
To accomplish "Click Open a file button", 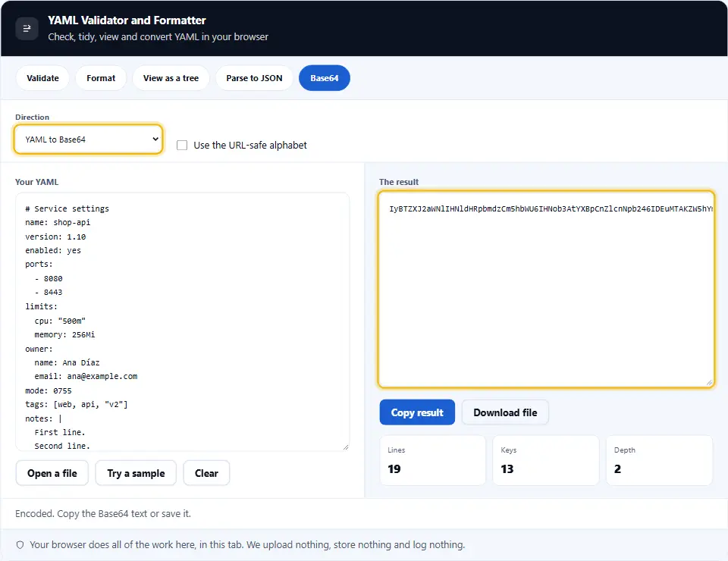I will coord(52,473).
